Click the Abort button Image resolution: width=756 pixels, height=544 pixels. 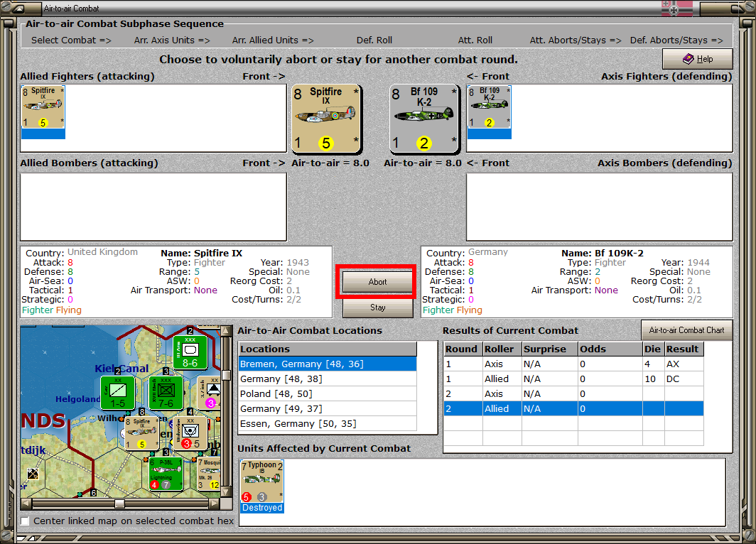coord(377,282)
